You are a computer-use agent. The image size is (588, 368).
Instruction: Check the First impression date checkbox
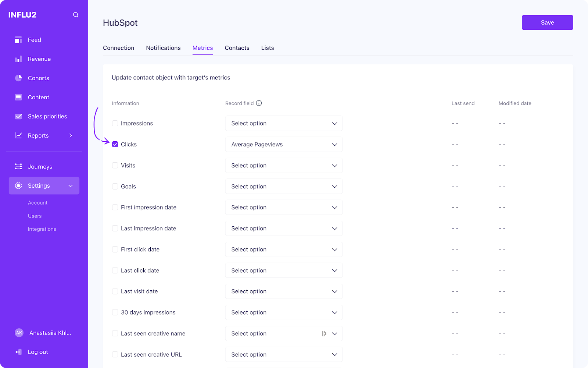115,208
